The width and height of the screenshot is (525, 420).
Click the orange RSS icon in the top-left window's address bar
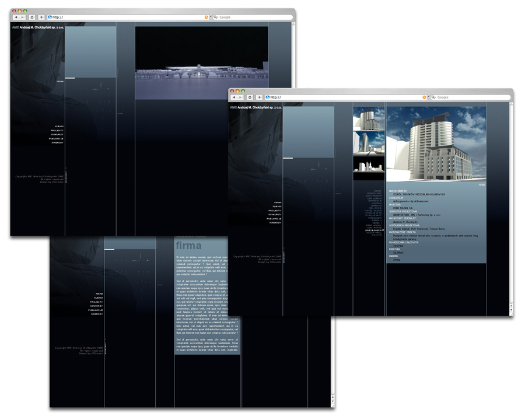(x=206, y=17)
